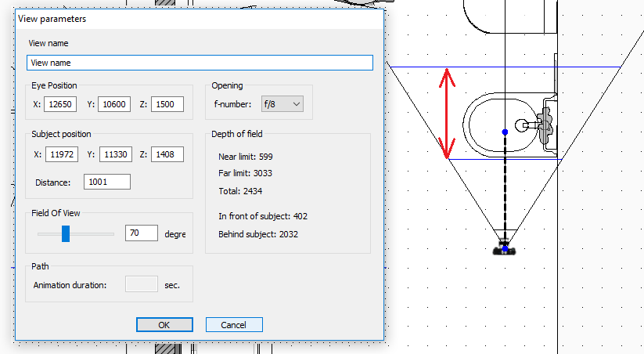Click the In front of subject: 402 text
This screenshot has width=644, height=354.
coord(263,216)
